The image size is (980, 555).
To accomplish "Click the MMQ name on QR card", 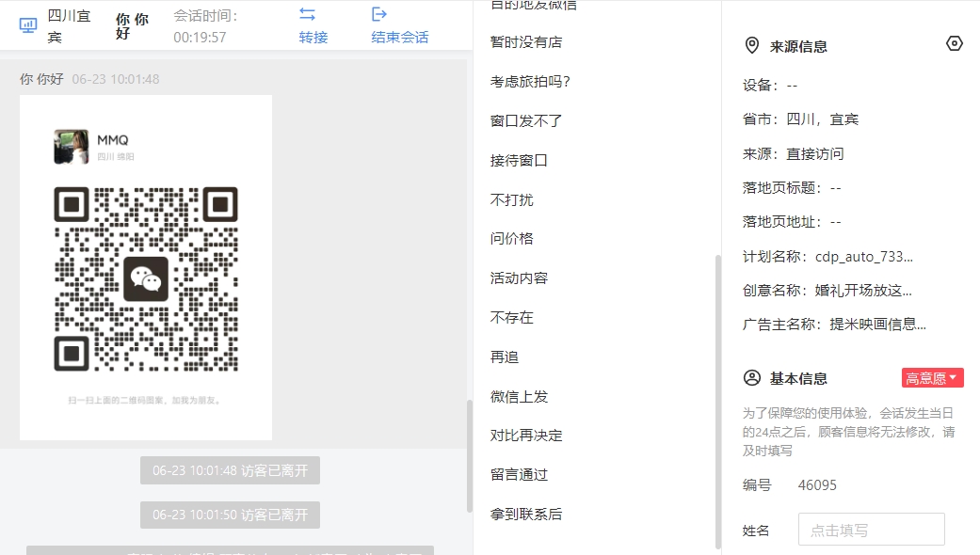I will (113, 140).
